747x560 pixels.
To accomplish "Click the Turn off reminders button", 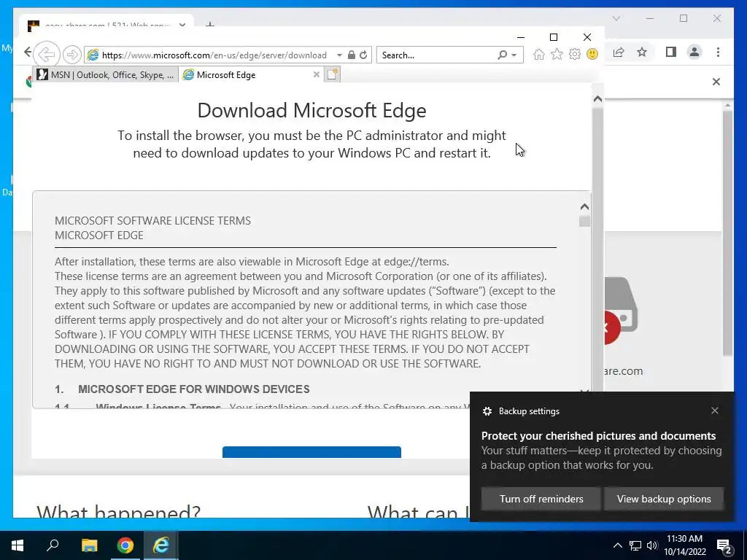I will click(541, 499).
